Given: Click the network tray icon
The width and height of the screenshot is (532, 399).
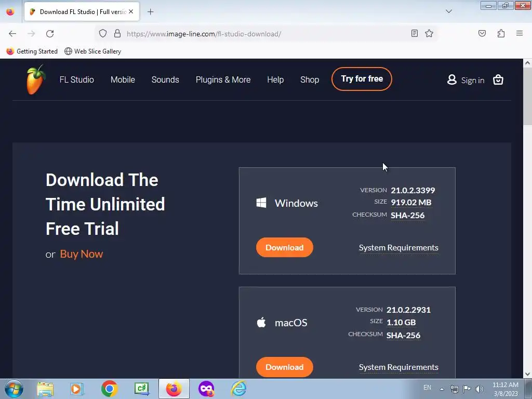Looking at the screenshot, I should tap(454, 389).
